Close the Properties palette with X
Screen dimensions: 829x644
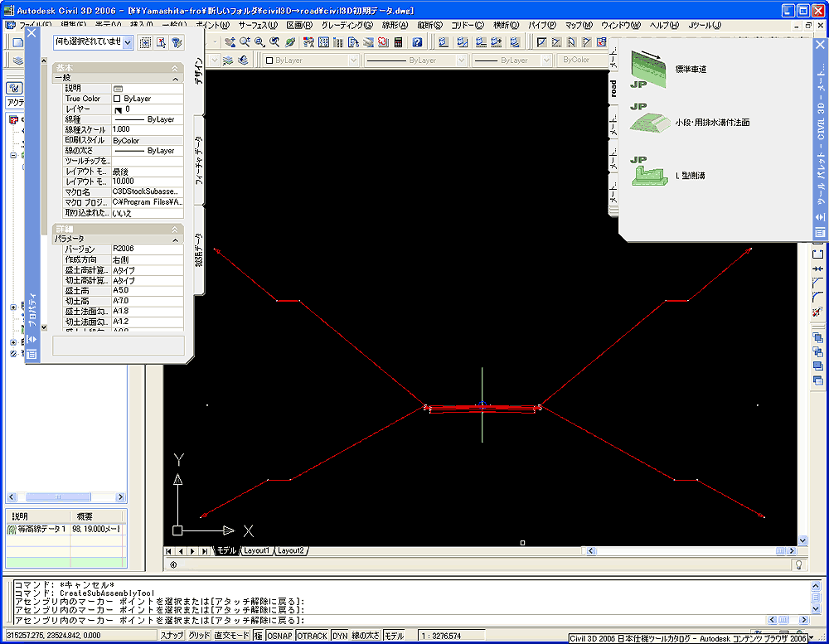click(x=32, y=33)
